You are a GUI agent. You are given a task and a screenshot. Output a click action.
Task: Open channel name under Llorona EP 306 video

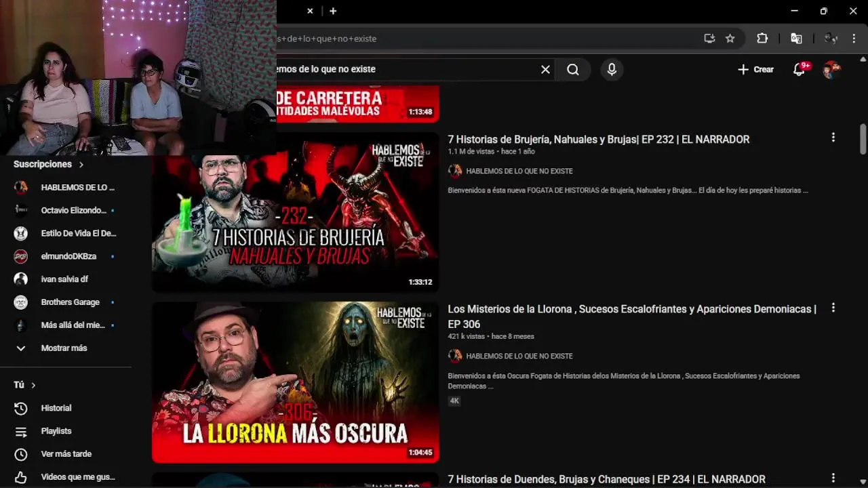pyautogui.click(x=519, y=356)
